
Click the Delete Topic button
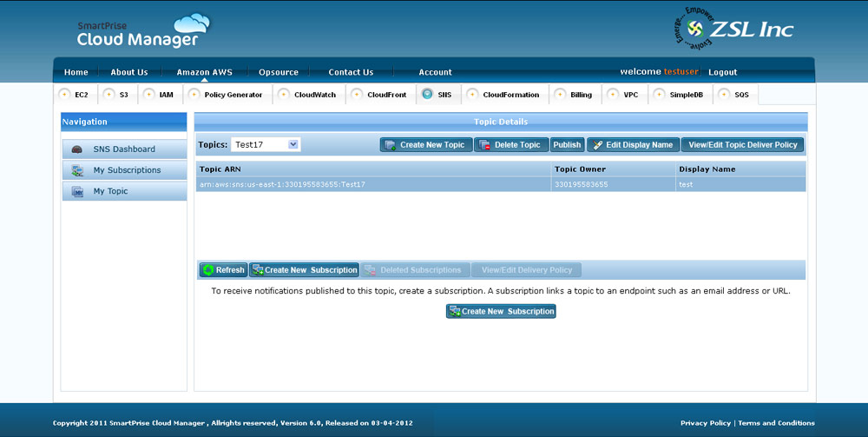511,144
